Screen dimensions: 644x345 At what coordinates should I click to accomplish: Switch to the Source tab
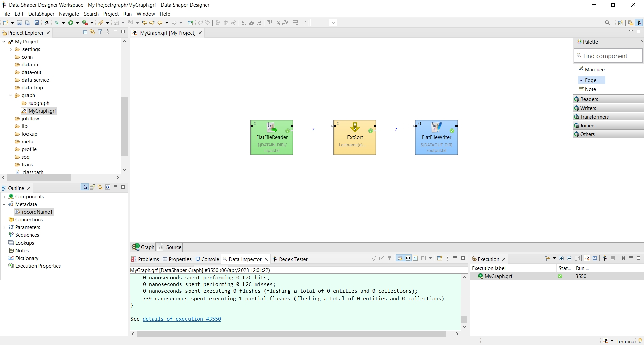pos(170,247)
